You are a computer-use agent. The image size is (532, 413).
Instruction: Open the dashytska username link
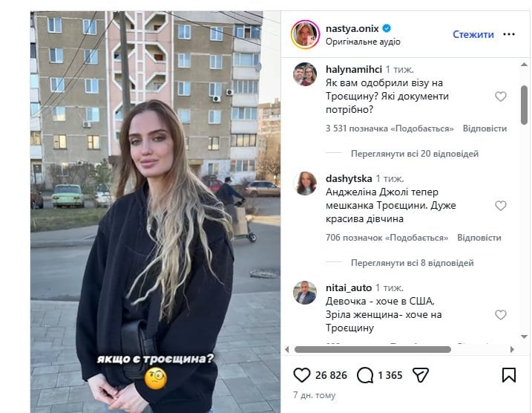click(349, 178)
